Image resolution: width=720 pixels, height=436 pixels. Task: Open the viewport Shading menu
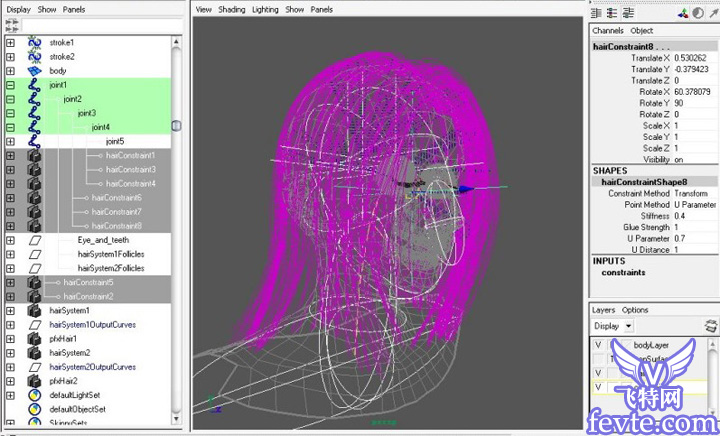231,9
